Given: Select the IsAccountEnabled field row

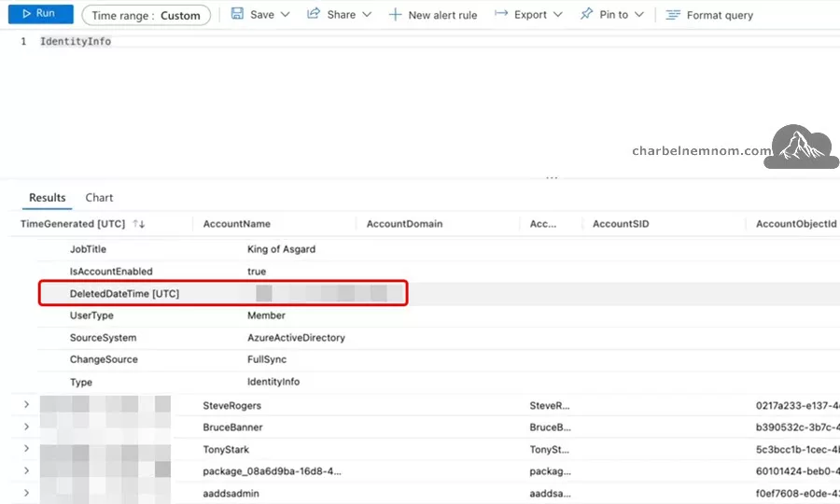Looking at the screenshot, I should pyautogui.click(x=439, y=272).
